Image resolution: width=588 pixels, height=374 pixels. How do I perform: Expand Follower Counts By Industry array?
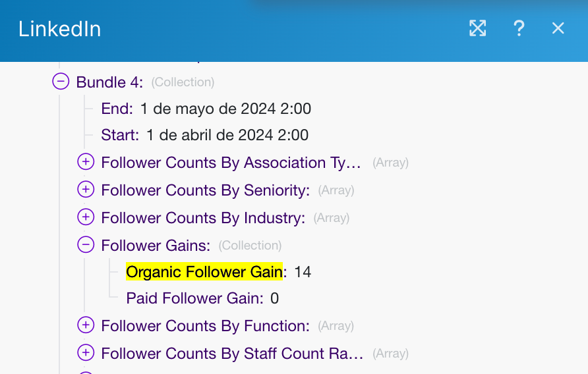86,217
